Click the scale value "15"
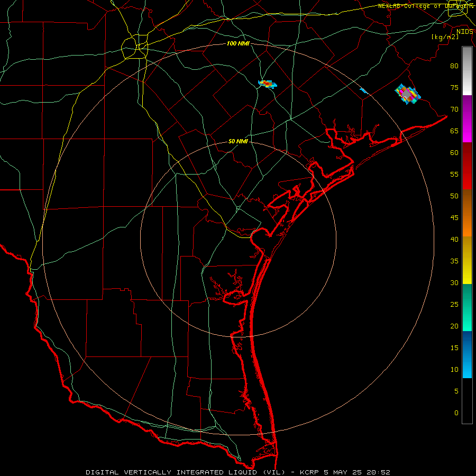The height and width of the screenshot is (476, 476). coord(454,347)
